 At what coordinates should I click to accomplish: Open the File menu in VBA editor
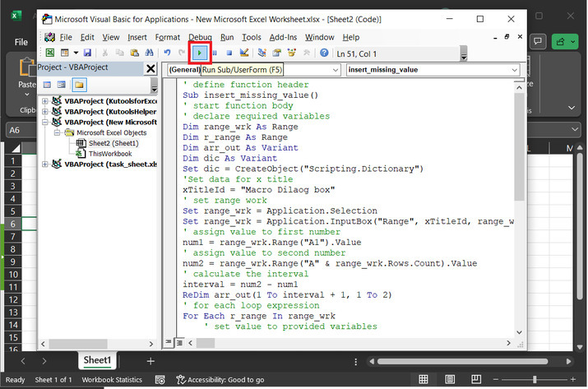click(x=66, y=37)
